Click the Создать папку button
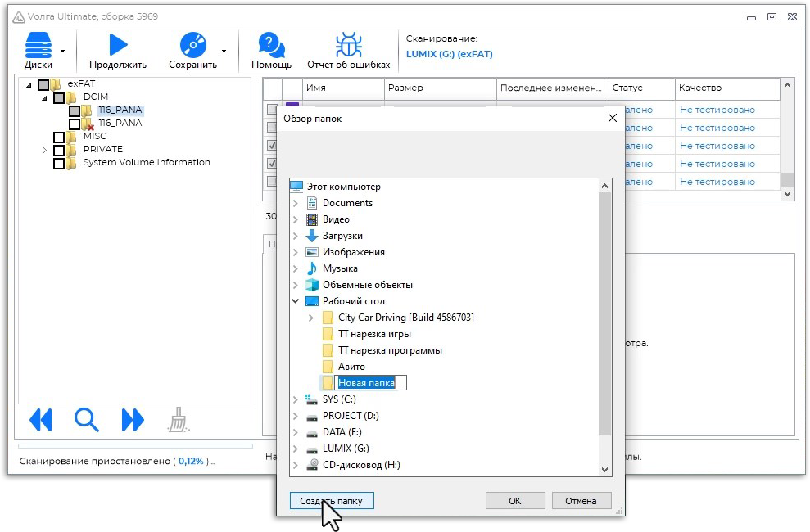810x532 pixels. pyautogui.click(x=332, y=500)
